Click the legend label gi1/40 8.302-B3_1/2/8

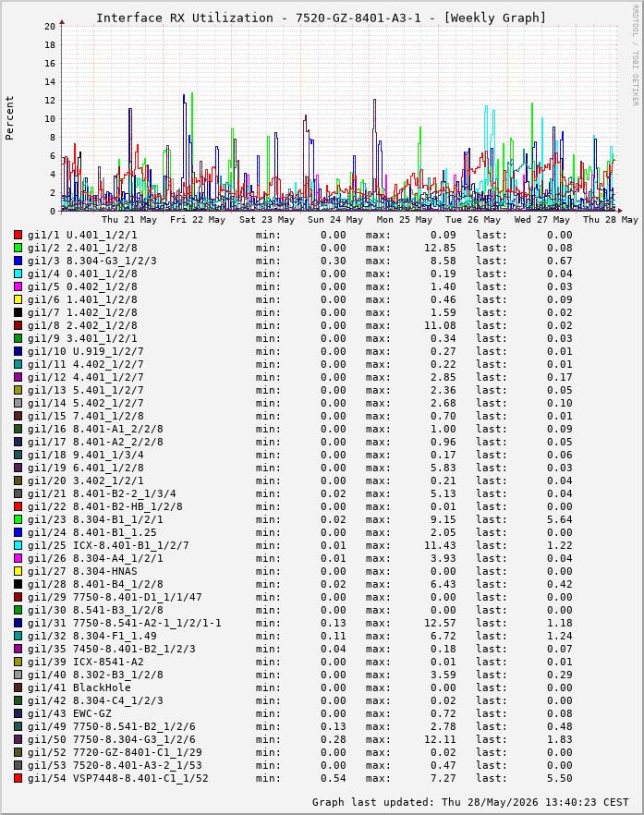pyautogui.click(x=95, y=675)
